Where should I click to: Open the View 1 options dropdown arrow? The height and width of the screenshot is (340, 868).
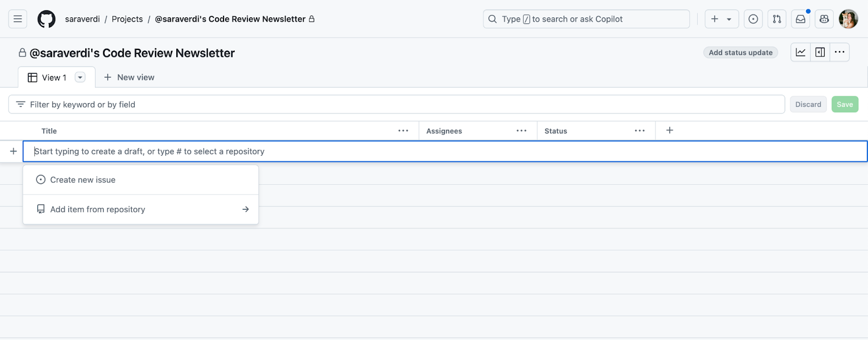[x=80, y=77]
